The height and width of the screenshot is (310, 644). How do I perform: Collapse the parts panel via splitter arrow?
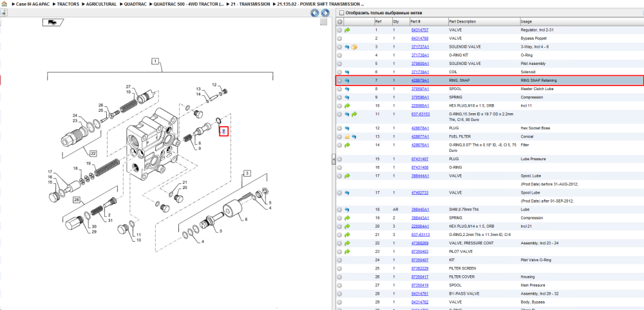click(x=334, y=159)
